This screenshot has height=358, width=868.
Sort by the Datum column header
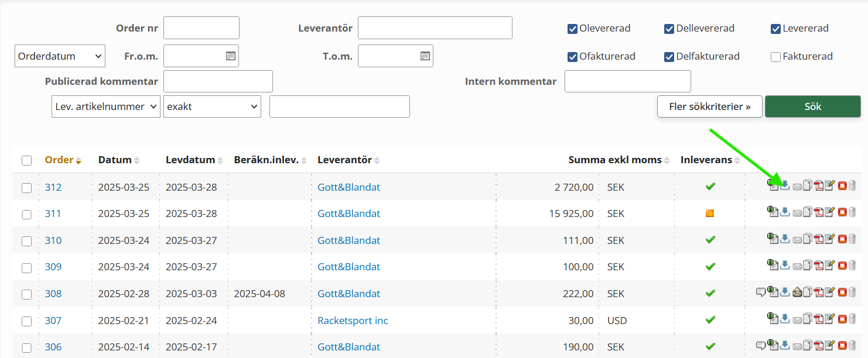(114, 160)
